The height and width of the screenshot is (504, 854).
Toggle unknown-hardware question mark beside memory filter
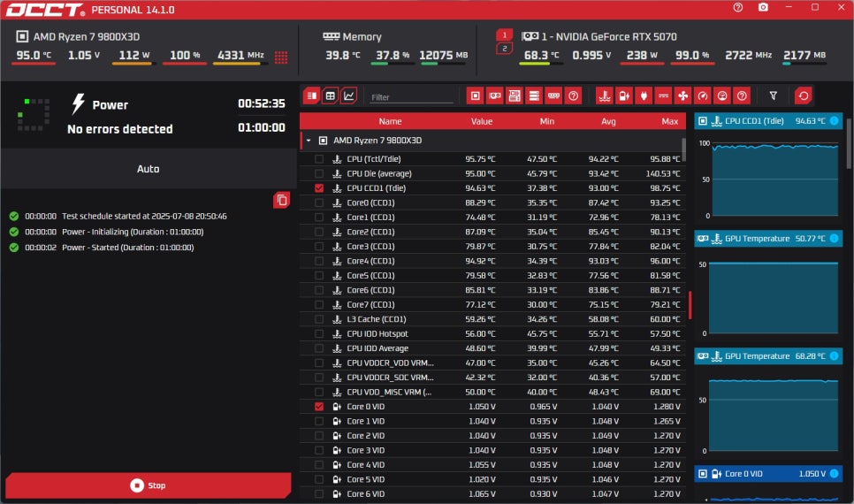(574, 95)
